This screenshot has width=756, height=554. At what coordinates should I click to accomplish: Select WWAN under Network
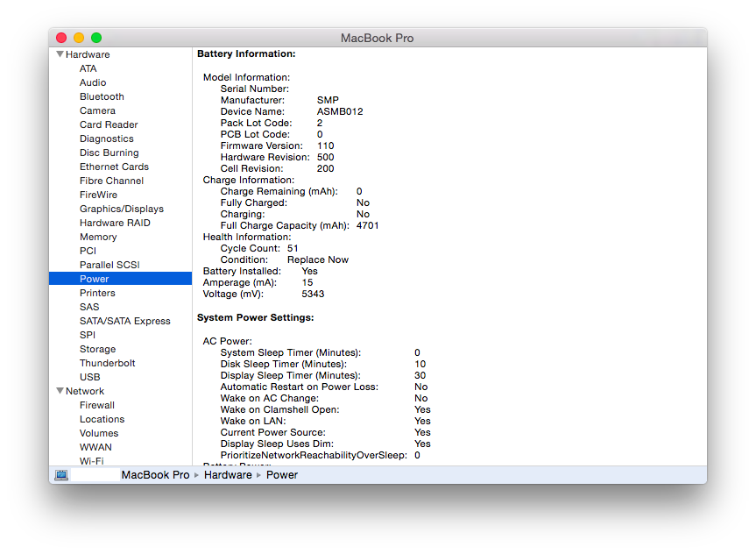[x=95, y=446]
